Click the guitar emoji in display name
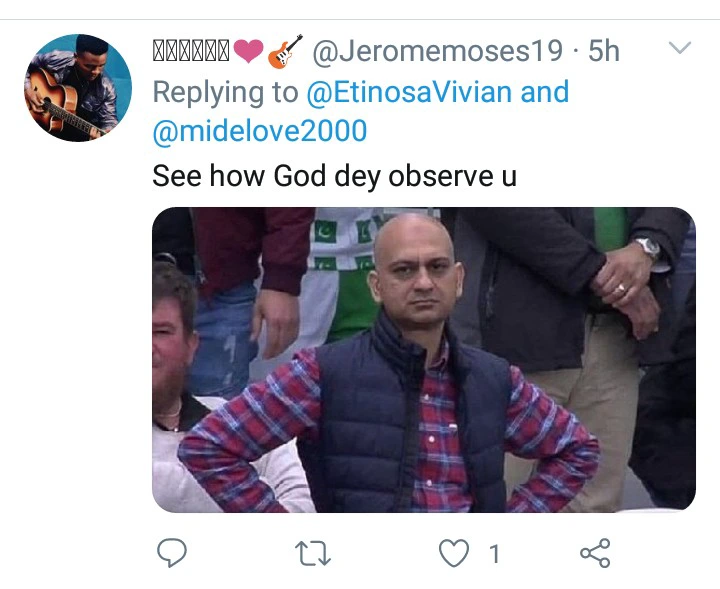Viewport: 720px width, 589px height. [x=285, y=50]
